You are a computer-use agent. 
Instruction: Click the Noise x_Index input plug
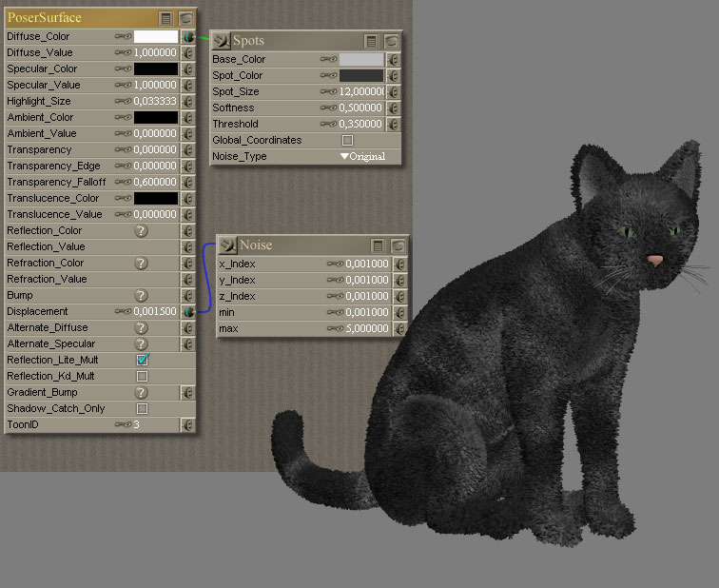[399, 265]
